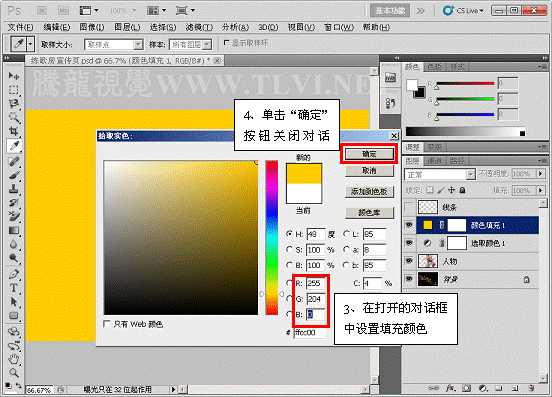The width and height of the screenshot is (552, 397).
Task: Click the 添加到色板 button
Action: point(369,191)
